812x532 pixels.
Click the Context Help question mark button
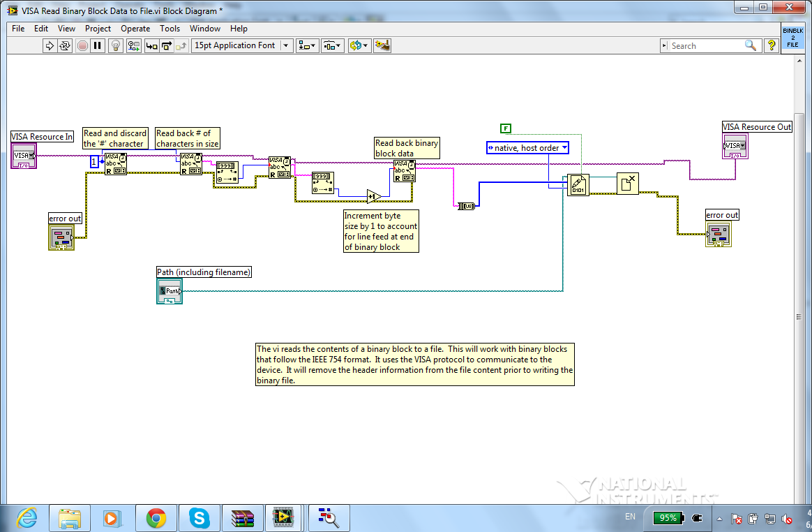tap(772, 45)
